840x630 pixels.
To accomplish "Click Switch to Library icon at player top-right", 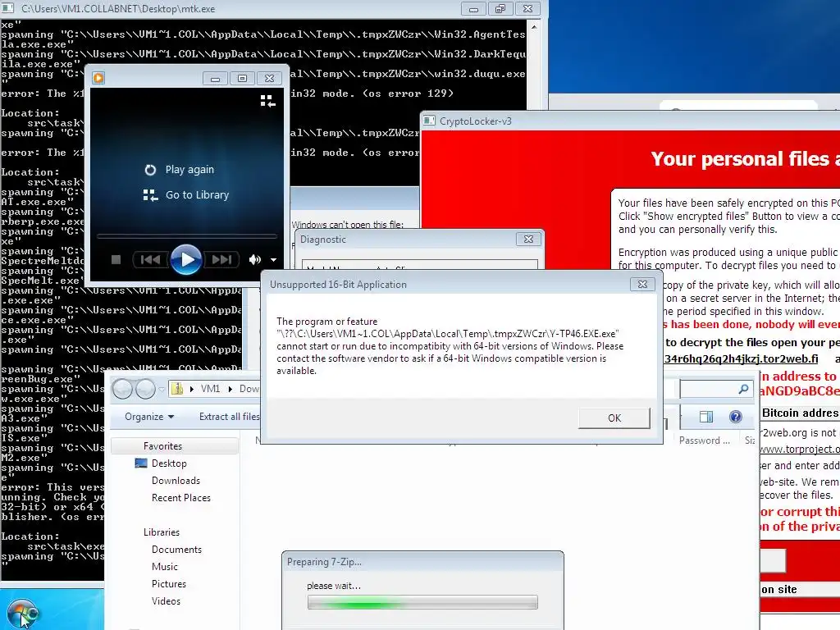I will [x=268, y=101].
